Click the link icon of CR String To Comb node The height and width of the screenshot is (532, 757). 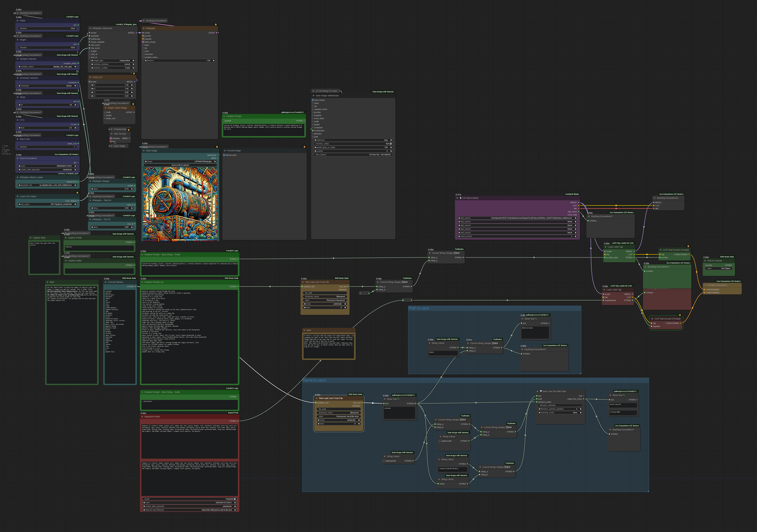[317, 91]
